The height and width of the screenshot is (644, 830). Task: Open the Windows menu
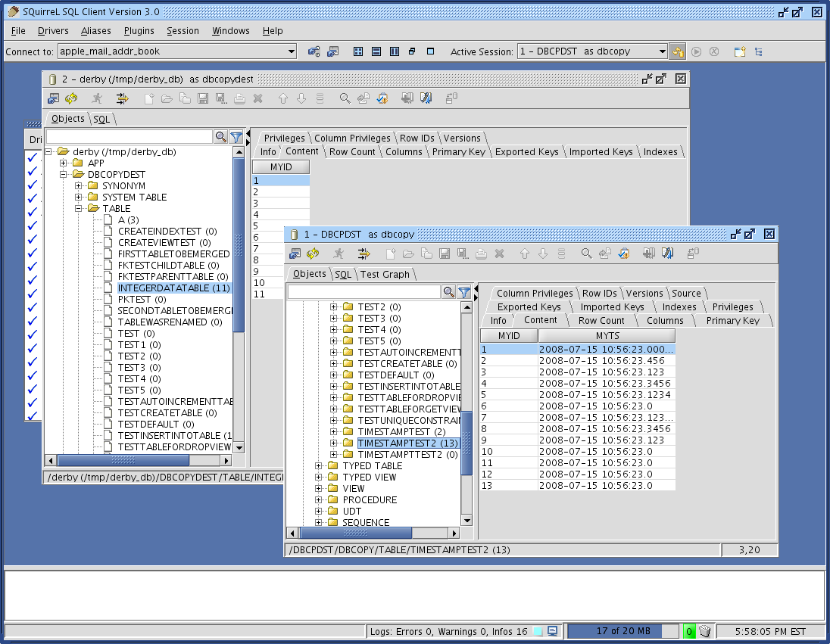pyautogui.click(x=230, y=31)
